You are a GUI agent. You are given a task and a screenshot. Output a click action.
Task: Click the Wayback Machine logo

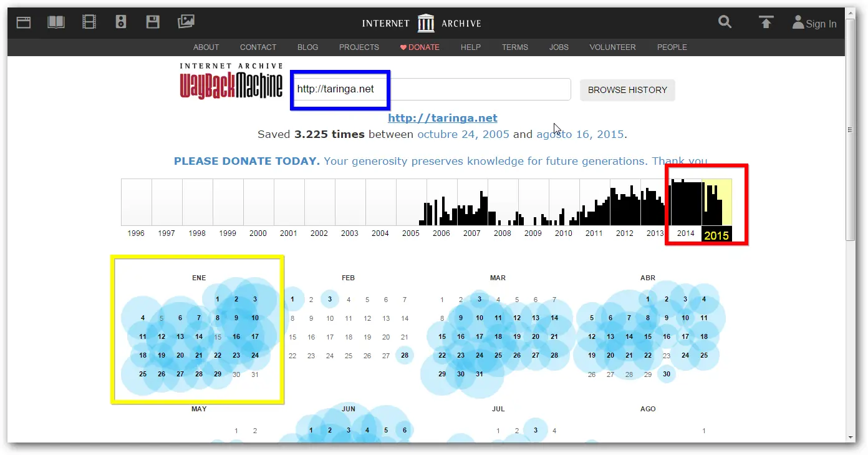tap(231, 81)
